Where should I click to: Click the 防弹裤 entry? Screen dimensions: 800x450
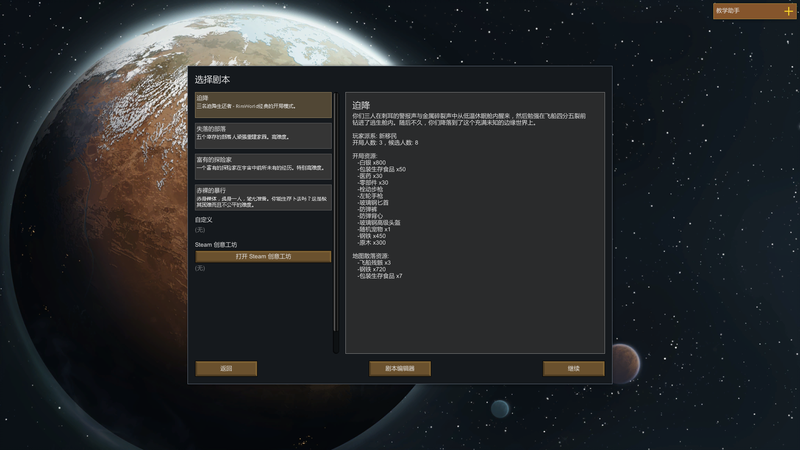point(367,209)
